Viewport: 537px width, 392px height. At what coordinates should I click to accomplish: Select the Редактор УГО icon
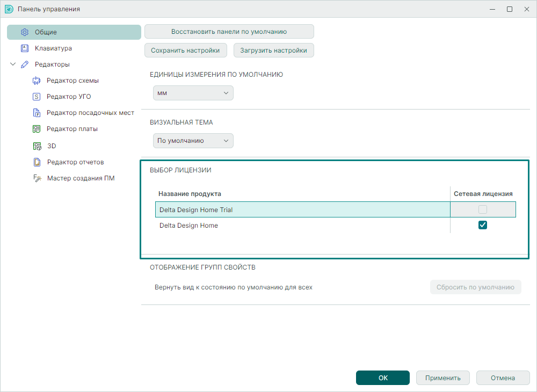click(x=37, y=97)
